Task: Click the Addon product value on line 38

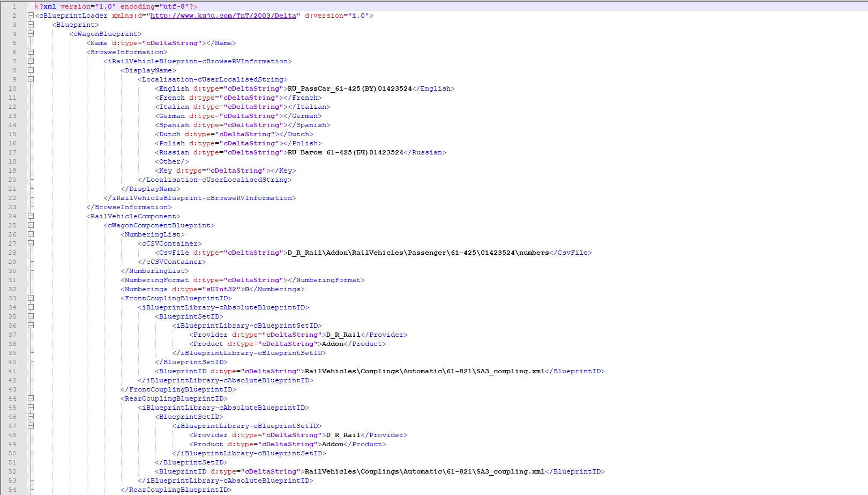Action: click(333, 344)
